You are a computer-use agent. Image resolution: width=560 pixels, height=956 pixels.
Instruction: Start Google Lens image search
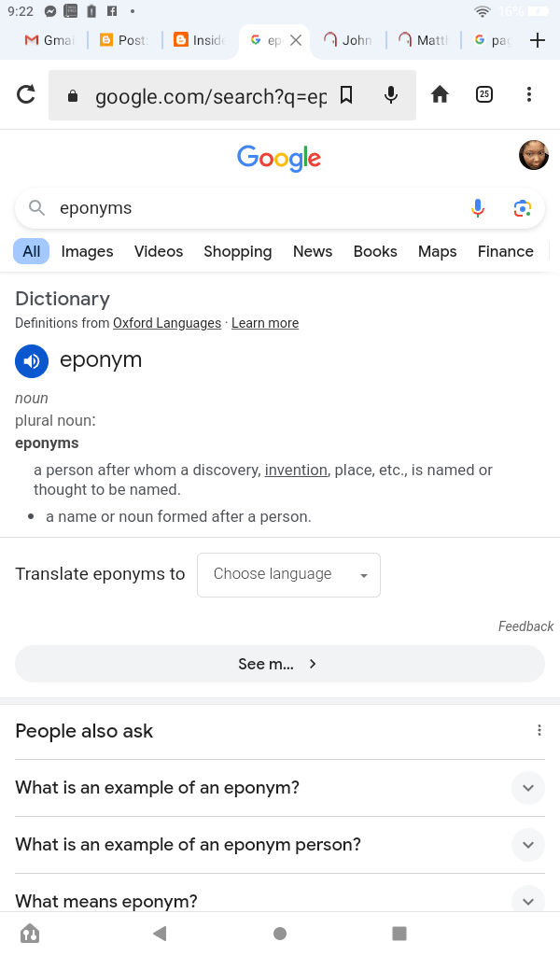[523, 208]
